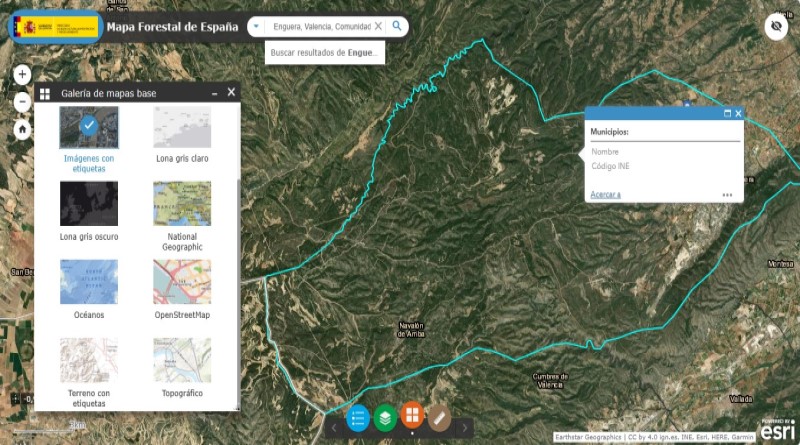Viewport: 800px width, 445px height.
Task: Open the blue legend list widget
Action: (358, 418)
